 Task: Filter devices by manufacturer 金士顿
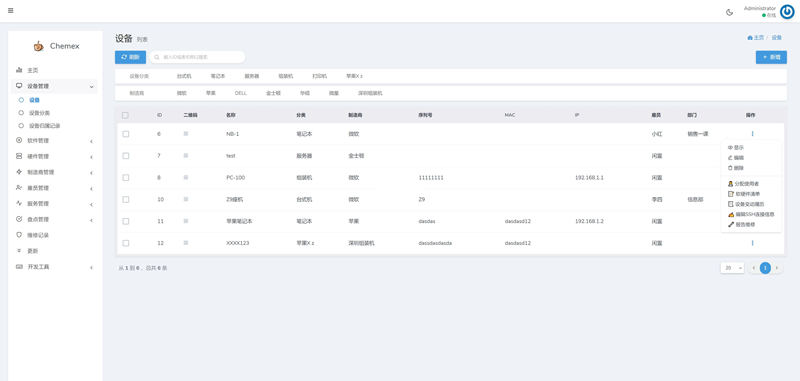273,93
